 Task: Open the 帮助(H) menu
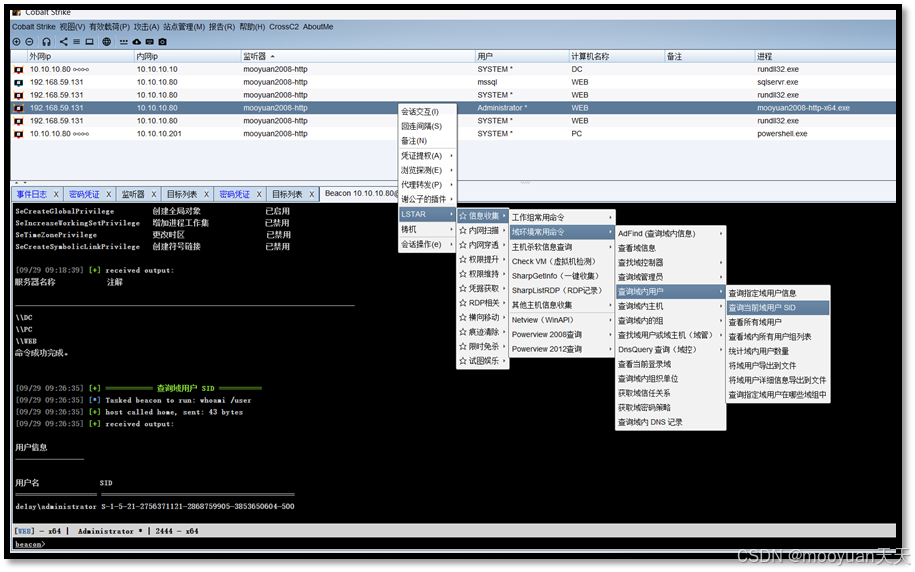pyautogui.click(x=252, y=27)
